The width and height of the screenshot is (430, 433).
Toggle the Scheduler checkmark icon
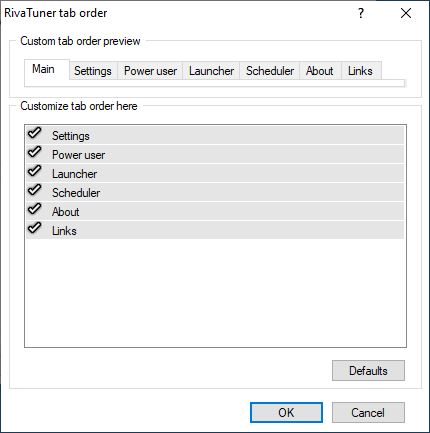pos(34,190)
